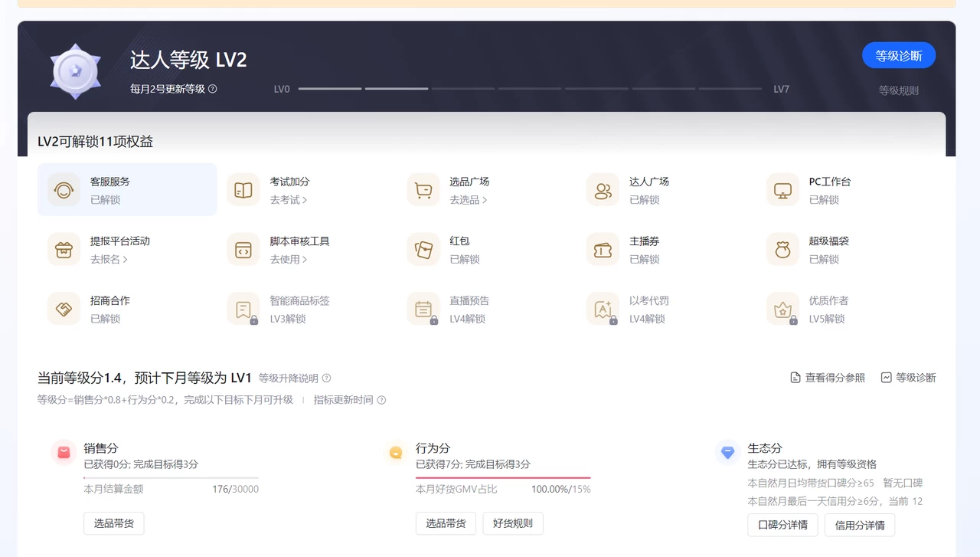Viewport: 980px width, 557px height.
Task: Open the 脚本审核工具 script review icon
Action: pos(243,249)
